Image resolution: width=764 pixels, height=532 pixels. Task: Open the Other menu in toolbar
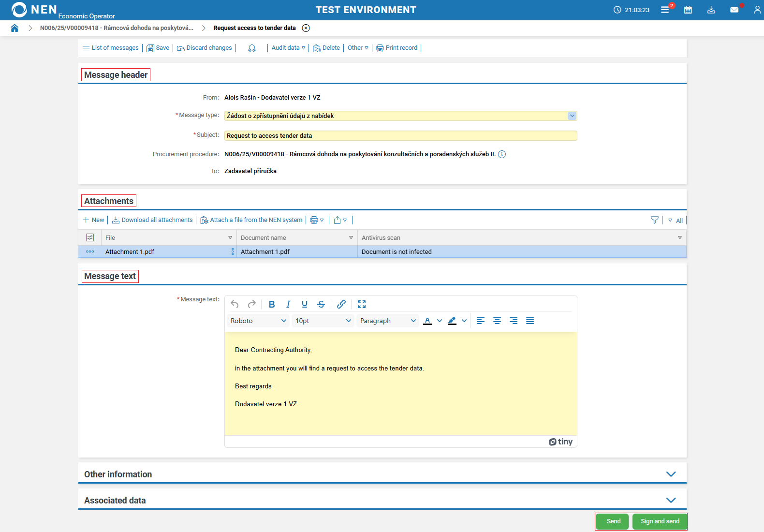pyautogui.click(x=358, y=48)
